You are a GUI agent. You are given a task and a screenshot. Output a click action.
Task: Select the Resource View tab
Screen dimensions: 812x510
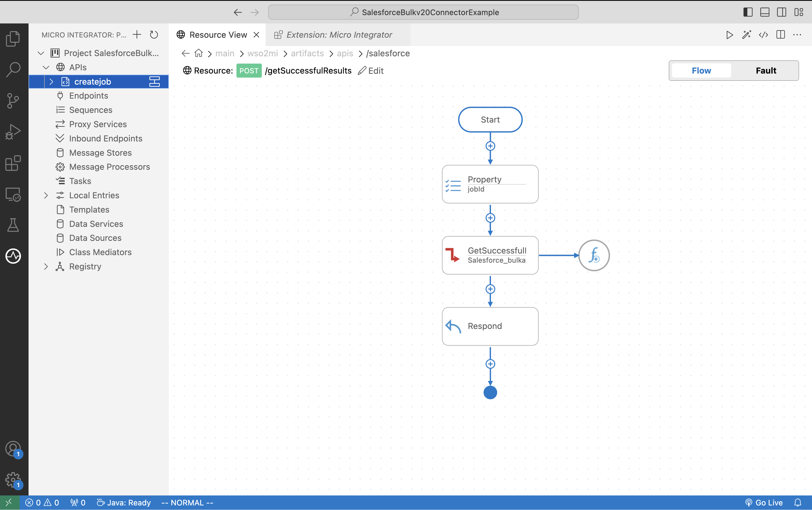click(218, 35)
